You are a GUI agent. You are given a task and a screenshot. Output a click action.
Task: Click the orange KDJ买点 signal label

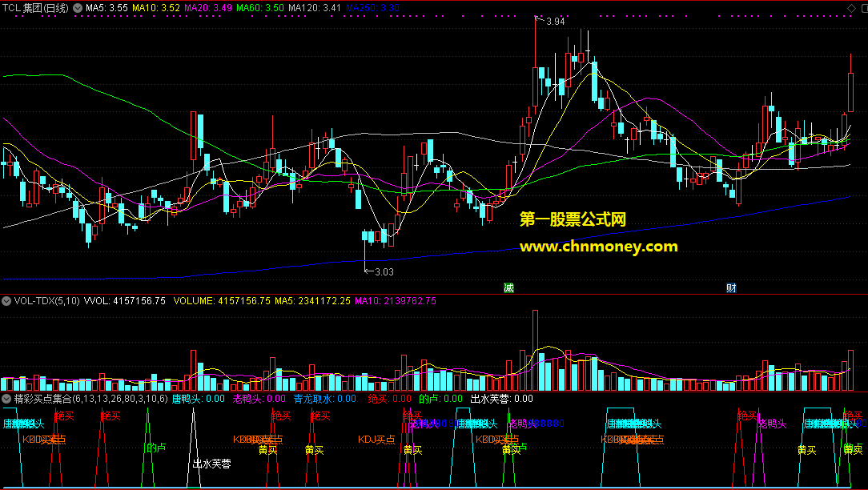(376, 440)
